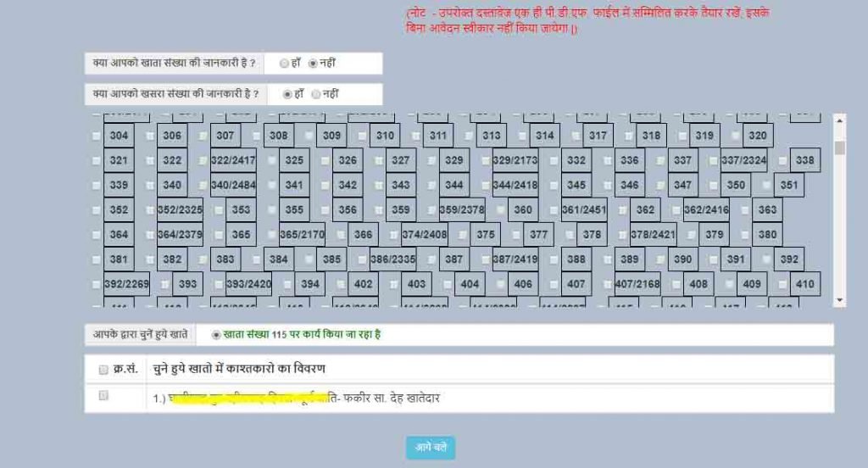The width and height of the screenshot is (868, 468).
Task: Click khasra number box 352/2325
Action: (180, 210)
